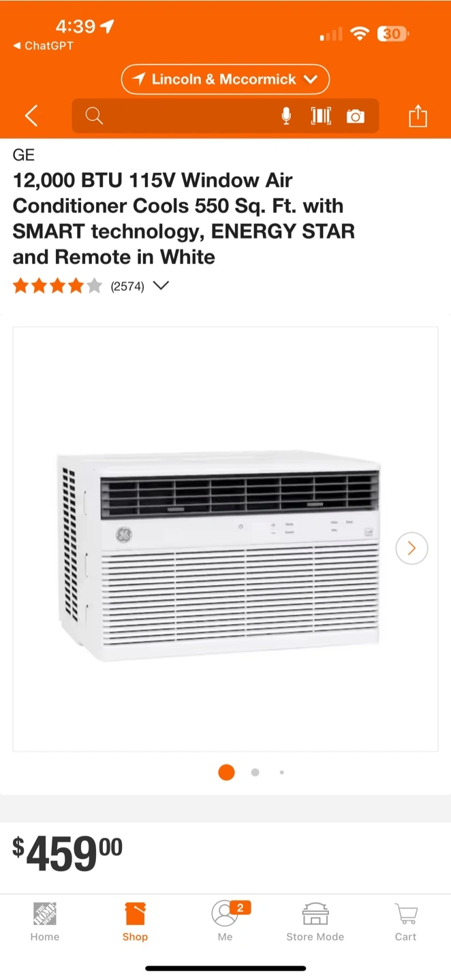Image resolution: width=451 pixels, height=980 pixels.
Task: Expand the Lincoln & Mccormick store selector
Action: click(226, 80)
